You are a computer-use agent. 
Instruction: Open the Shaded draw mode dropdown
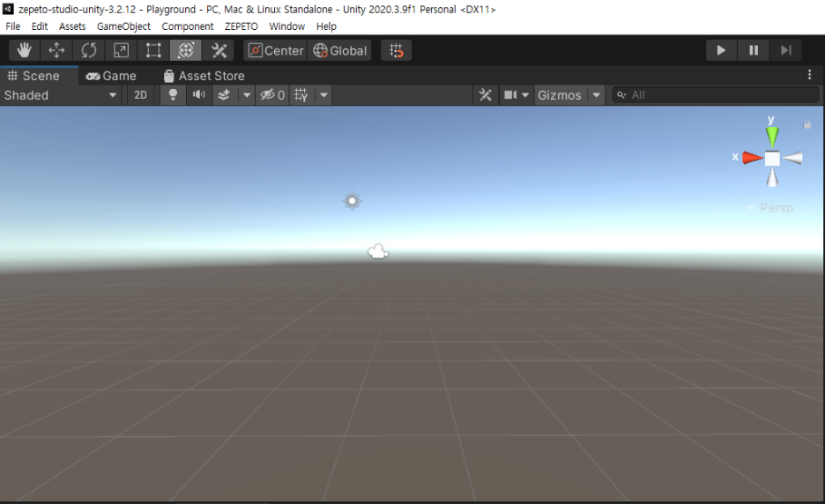61,95
